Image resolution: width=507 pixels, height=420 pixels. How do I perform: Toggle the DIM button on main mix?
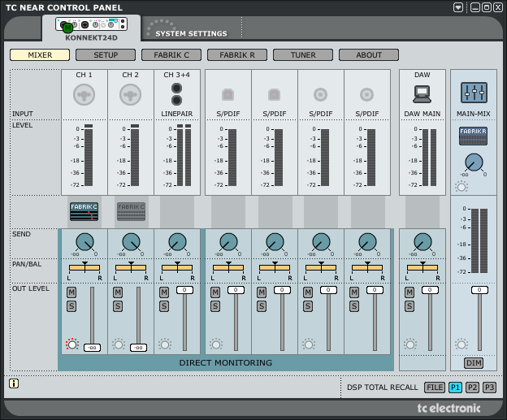[x=474, y=363]
